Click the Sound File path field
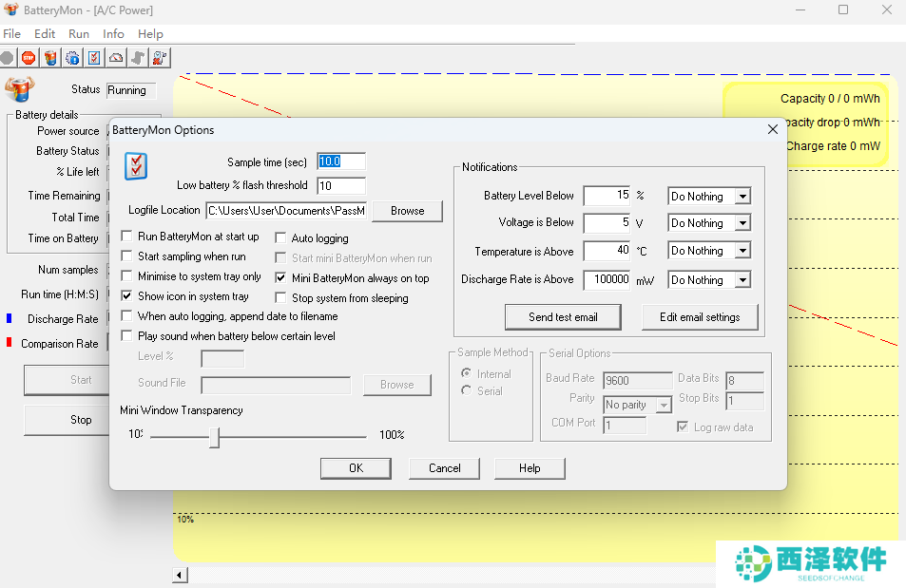Image resolution: width=906 pixels, height=588 pixels. click(276, 385)
